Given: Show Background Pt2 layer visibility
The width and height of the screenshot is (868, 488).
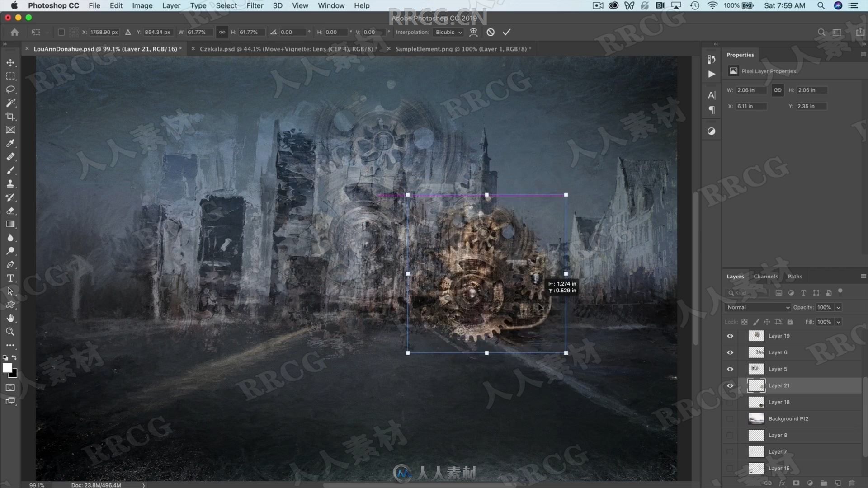Looking at the screenshot, I should (x=730, y=419).
